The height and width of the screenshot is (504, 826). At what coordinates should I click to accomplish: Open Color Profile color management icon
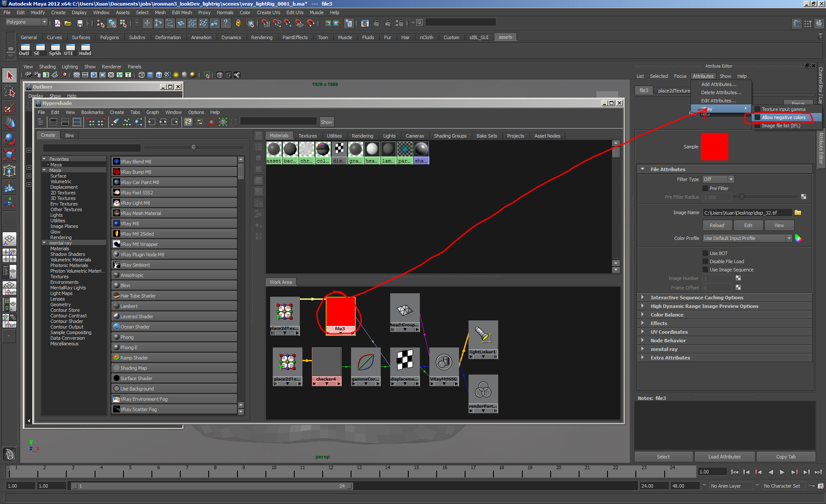[798, 238]
